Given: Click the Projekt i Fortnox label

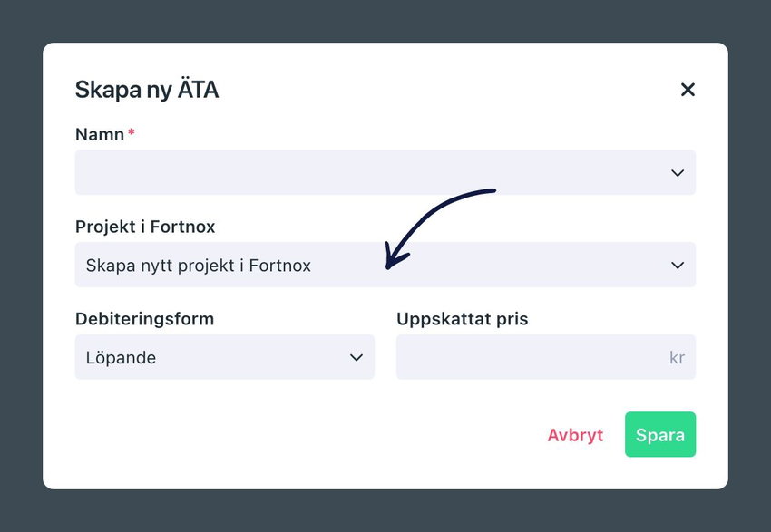Looking at the screenshot, I should point(145,227).
